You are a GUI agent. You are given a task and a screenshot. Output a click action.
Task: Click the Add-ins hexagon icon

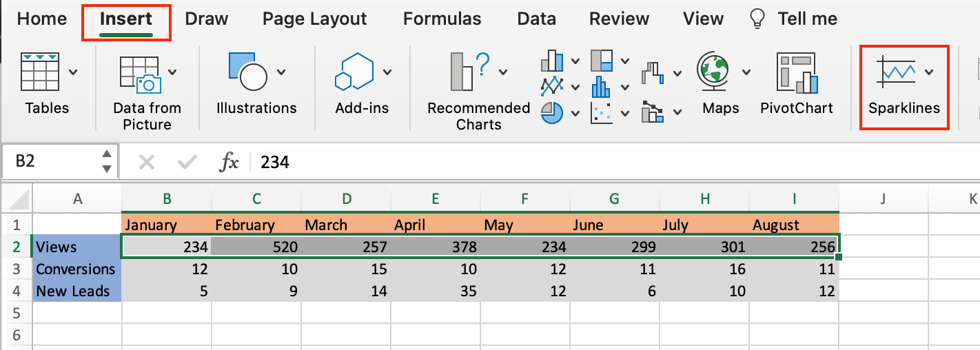[354, 72]
